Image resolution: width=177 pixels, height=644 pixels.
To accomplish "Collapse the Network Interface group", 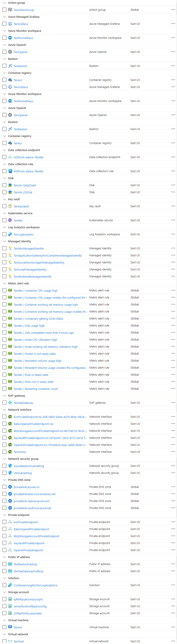I will [x=5, y=410].
